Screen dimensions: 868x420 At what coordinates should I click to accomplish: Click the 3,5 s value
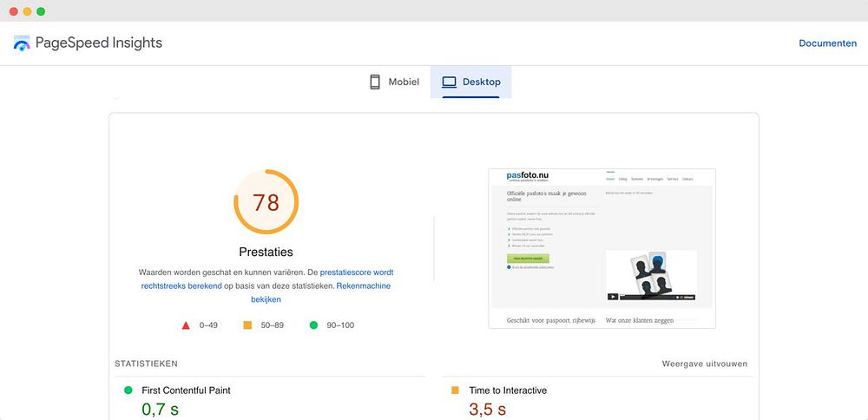click(x=488, y=410)
